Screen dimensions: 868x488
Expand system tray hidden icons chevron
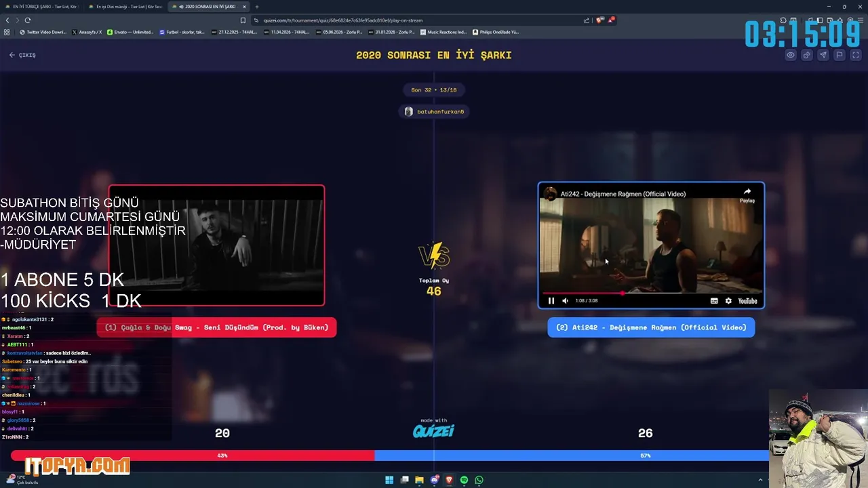[x=760, y=480]
